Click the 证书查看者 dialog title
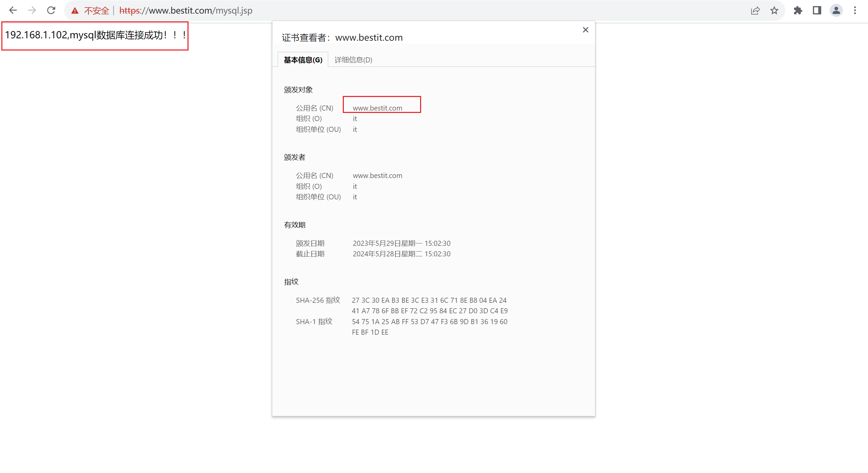The width and height of the screenshot is (868, 473). pos(342,38)
